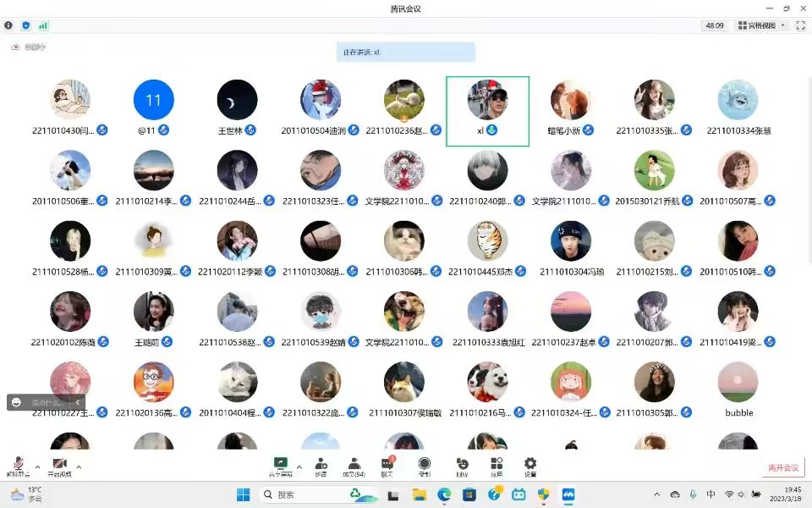
Task: Open the Windows Start menu
Action: click(x=243, y=494)
